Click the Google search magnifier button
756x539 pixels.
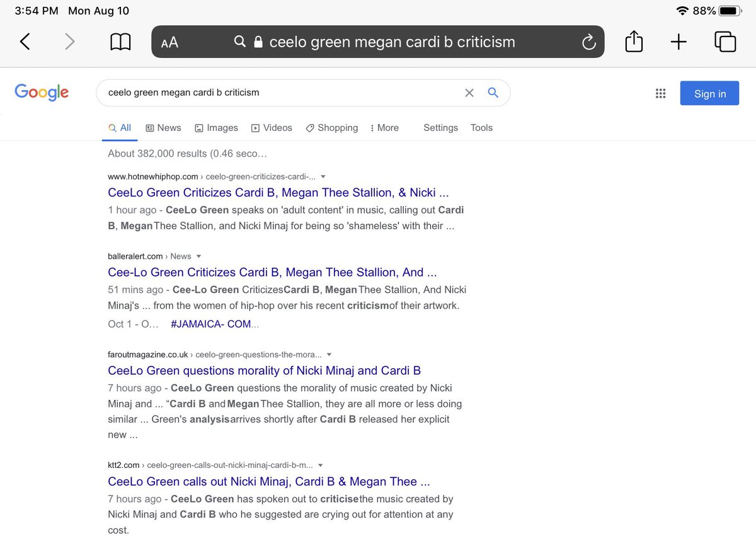[493, 93]
